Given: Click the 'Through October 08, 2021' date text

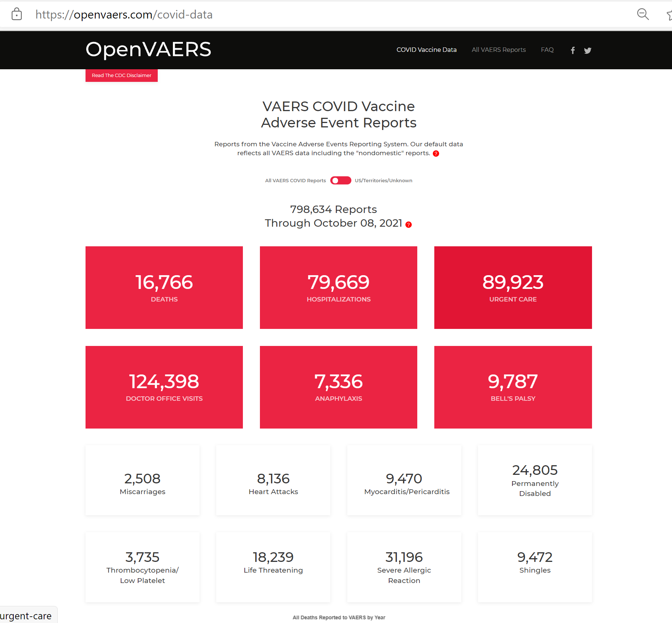Looking at the screenshot, I should tap(333, 223).
